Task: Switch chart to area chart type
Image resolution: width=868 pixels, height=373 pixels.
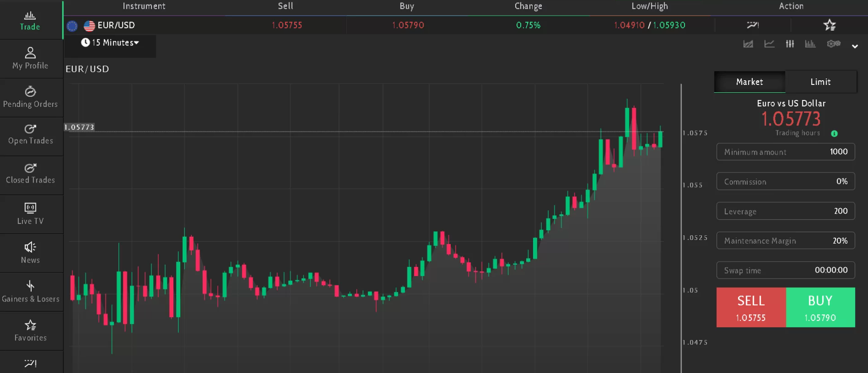Action: [748, 44]
